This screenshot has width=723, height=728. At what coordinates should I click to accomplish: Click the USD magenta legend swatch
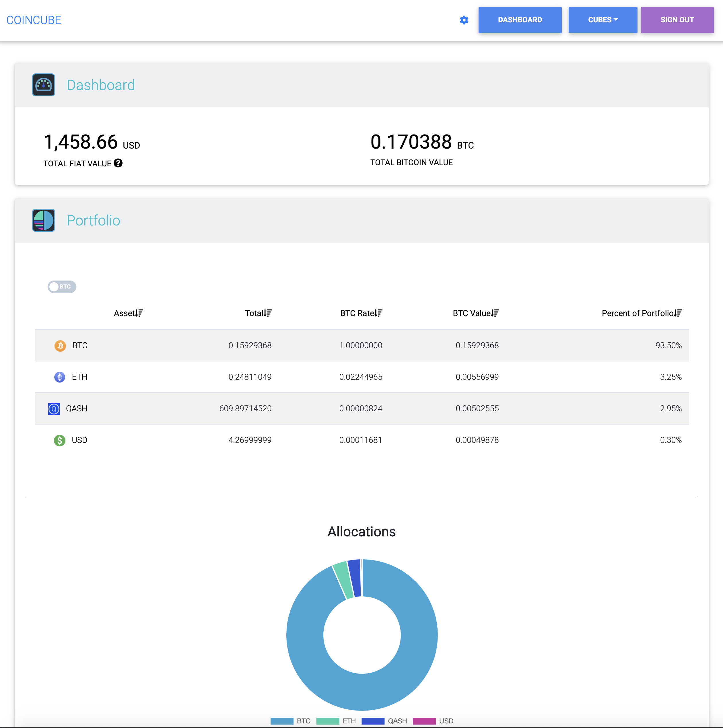pos(424,721)
